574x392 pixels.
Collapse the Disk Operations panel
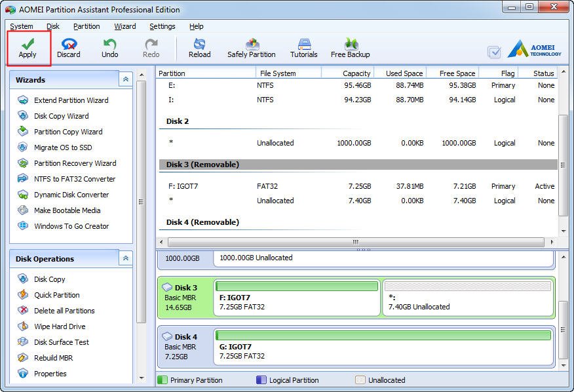tap(125, 259)
